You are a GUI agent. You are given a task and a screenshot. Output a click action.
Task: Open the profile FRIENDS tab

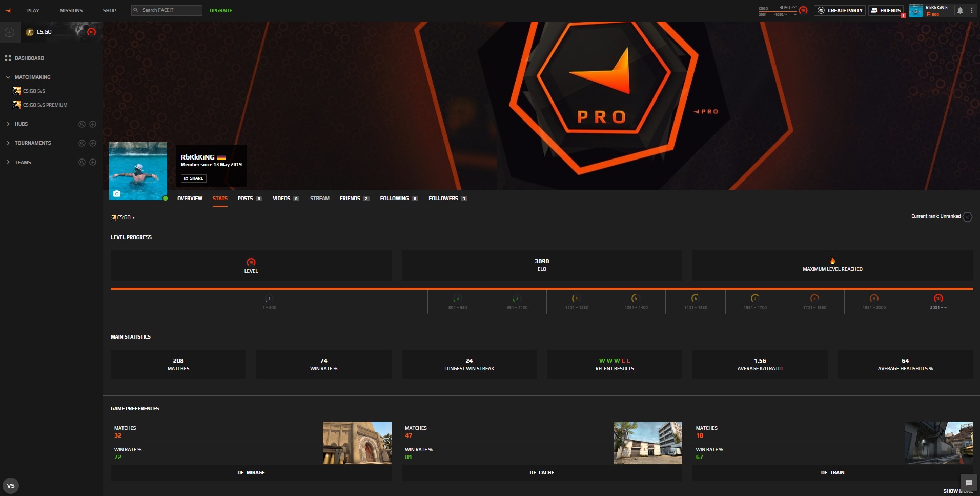354,198
